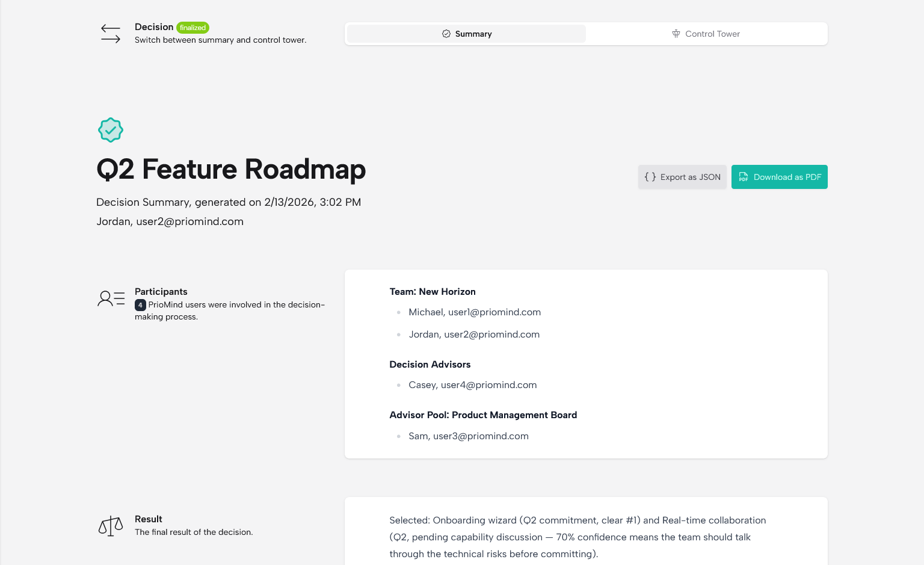This screenshot has height=565, width=924.
Task: Toggle the finalized status badge
Action: pos(192,27)
